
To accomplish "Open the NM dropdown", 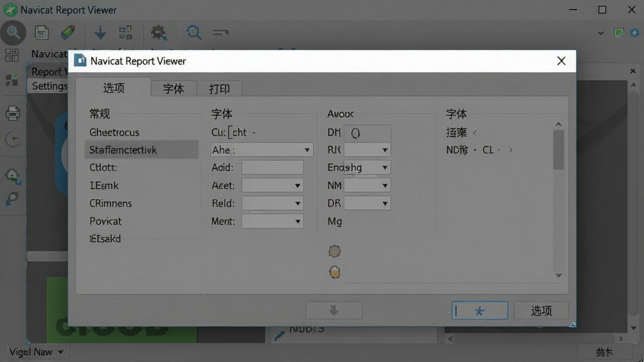I will (367, 185).
